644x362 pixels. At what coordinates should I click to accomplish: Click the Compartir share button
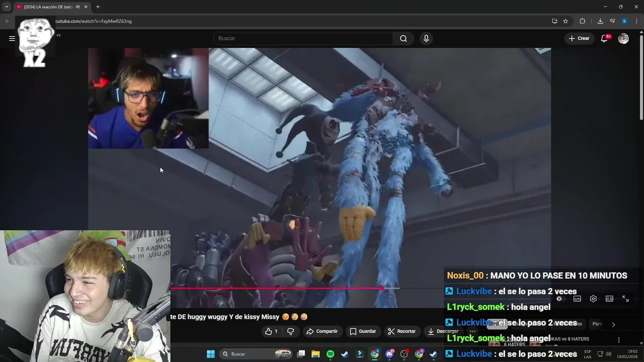point(322,331)
